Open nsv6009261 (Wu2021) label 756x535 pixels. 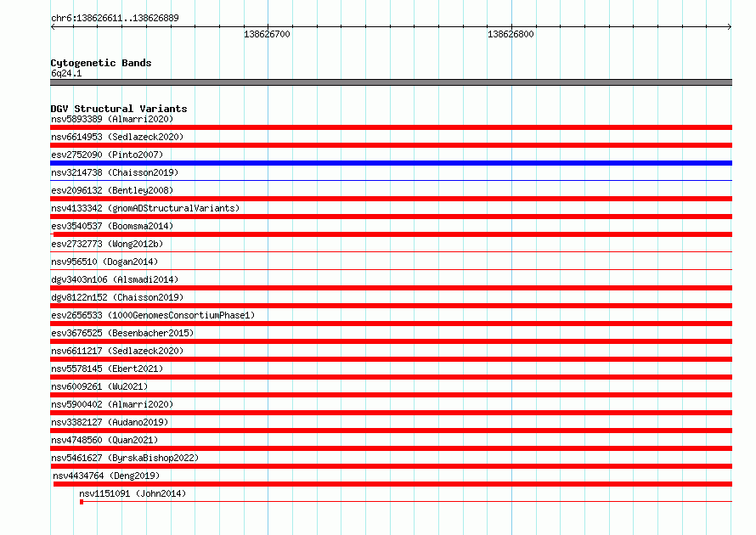pos(99,386)
